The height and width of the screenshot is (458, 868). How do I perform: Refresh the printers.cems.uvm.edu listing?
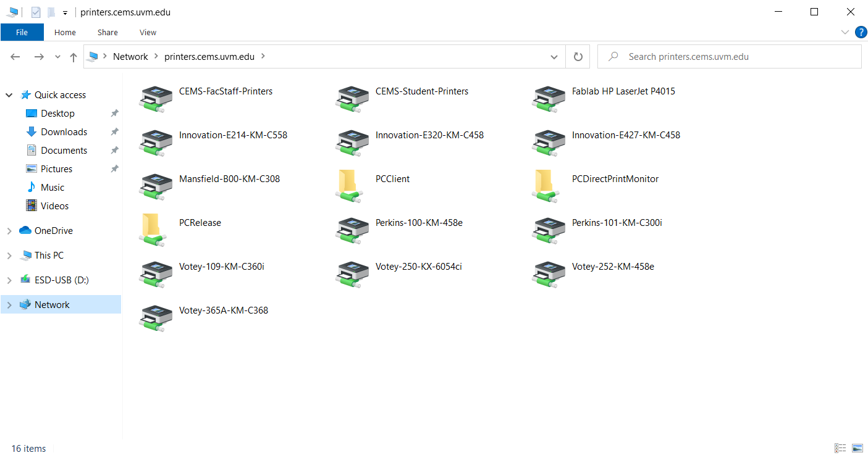coord(578,57)
